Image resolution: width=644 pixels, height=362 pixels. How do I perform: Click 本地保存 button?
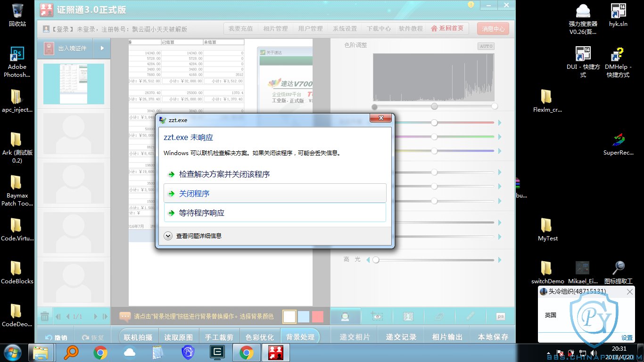click(x=493, y=337)
